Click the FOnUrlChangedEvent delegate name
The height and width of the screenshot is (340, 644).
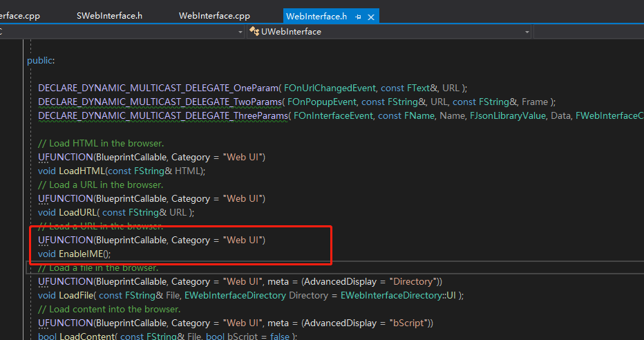click(329, 88)
